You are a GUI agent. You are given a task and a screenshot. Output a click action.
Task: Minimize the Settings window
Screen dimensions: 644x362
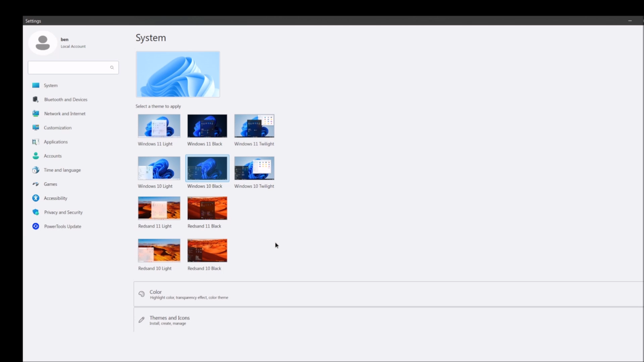coord(630,20)
